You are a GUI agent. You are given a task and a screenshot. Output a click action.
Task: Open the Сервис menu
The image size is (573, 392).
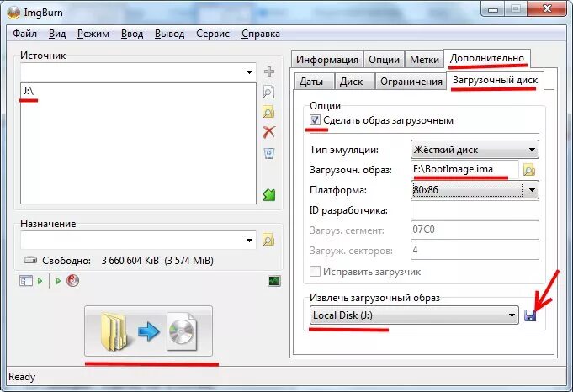[x=213, y=34]
